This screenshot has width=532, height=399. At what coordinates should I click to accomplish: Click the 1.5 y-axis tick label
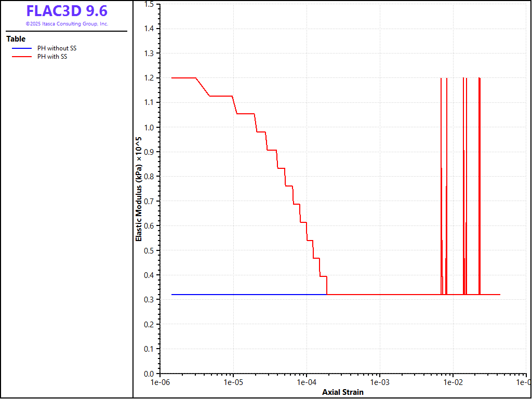pos(149,4)
